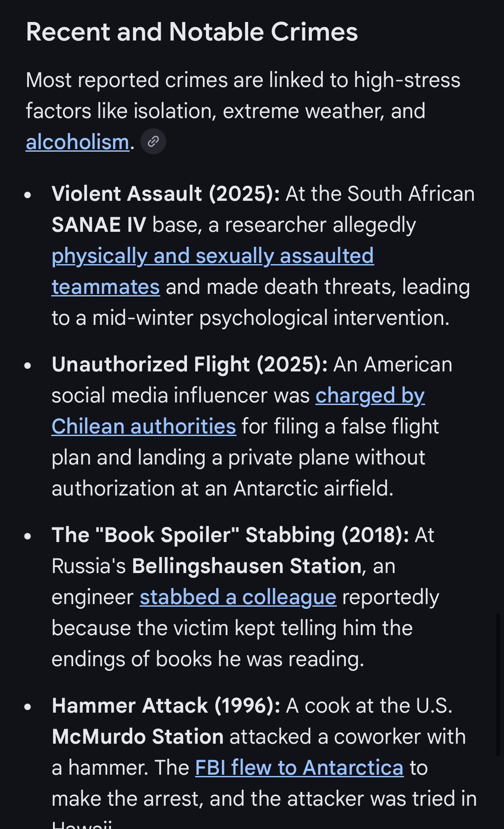Click the source link chip icon beside alcoholism
This screenshot has width=504, height=829.
[153, 141]
